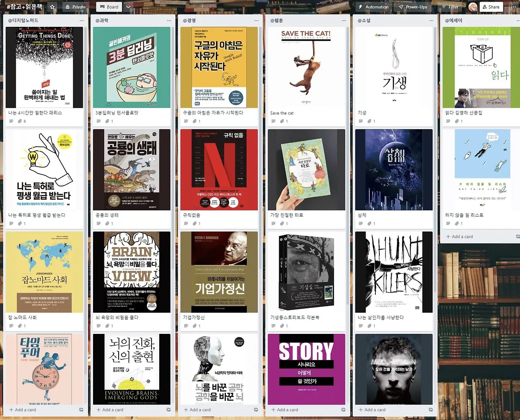Create card from template in @경영 list

coord(256,410)
